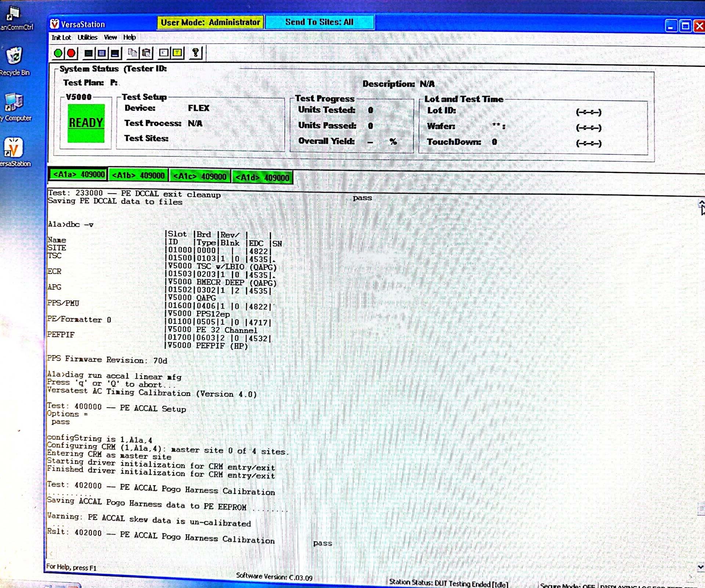
Task: Click 'Test: 400000 — PE ACCAL Setup' log line
Action: 116,408
